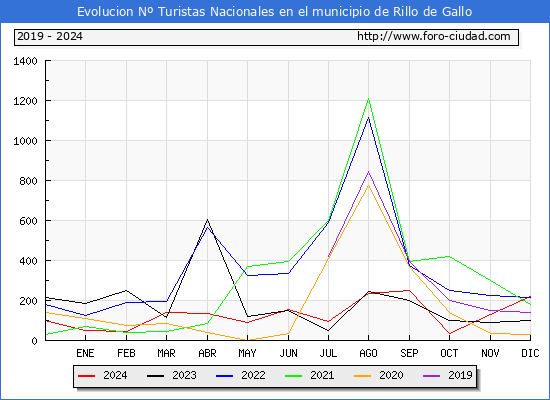Click the MAR month axis label
550x400 pixels.
pos(166,353)
